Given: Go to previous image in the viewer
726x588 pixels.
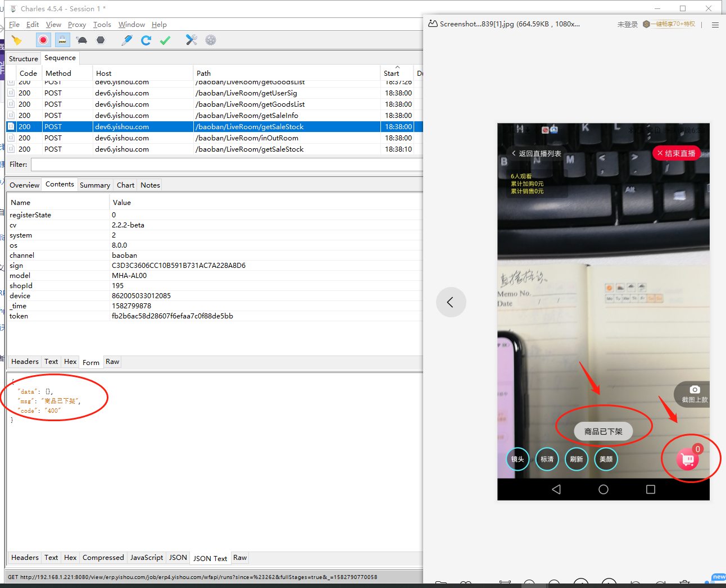Looking at the screenshot, I should (451, 302).
